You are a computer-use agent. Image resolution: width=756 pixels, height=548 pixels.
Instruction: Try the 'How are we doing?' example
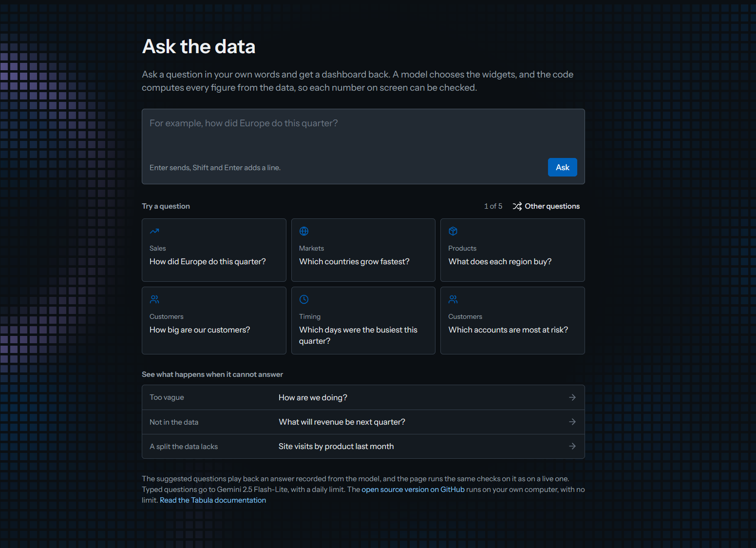tap(363, 397)
